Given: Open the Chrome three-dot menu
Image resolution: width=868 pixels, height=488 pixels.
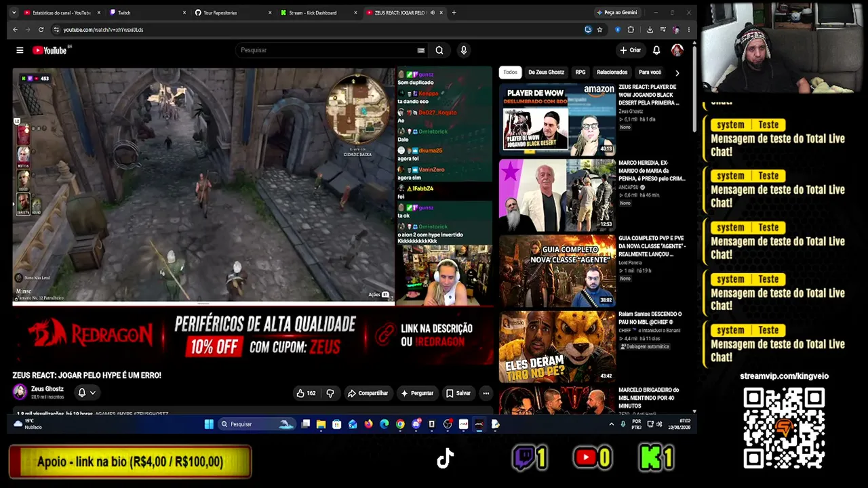Looking at the screenshot, I should [688, 30].
